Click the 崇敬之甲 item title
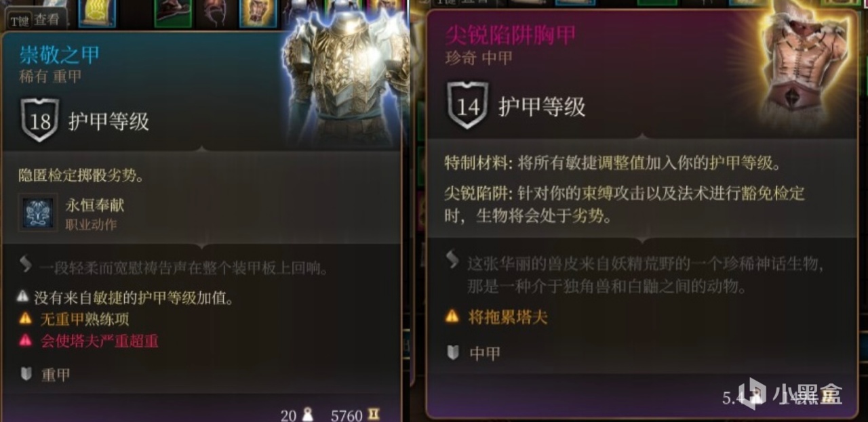Viewport: 868px width, 422px height. tap(60, 55)
